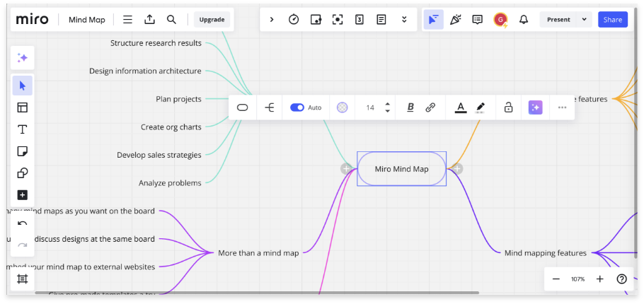Select the 'Structure research results' node
This screenshot has height=304, width=644.
click(156, 42)
